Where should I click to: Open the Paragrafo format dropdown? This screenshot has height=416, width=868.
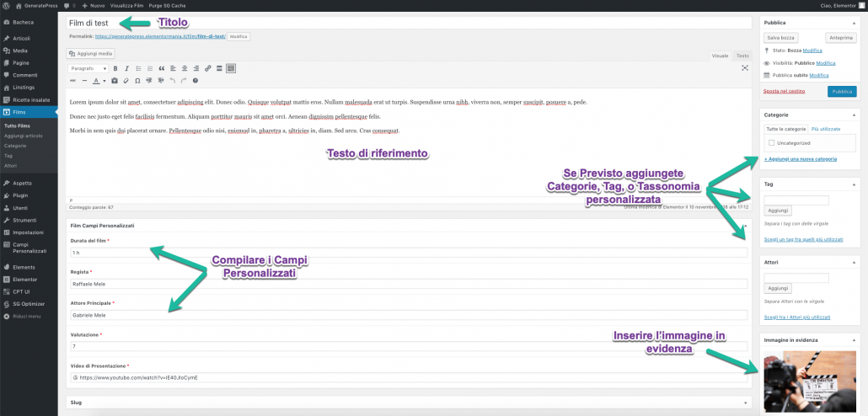89,68
